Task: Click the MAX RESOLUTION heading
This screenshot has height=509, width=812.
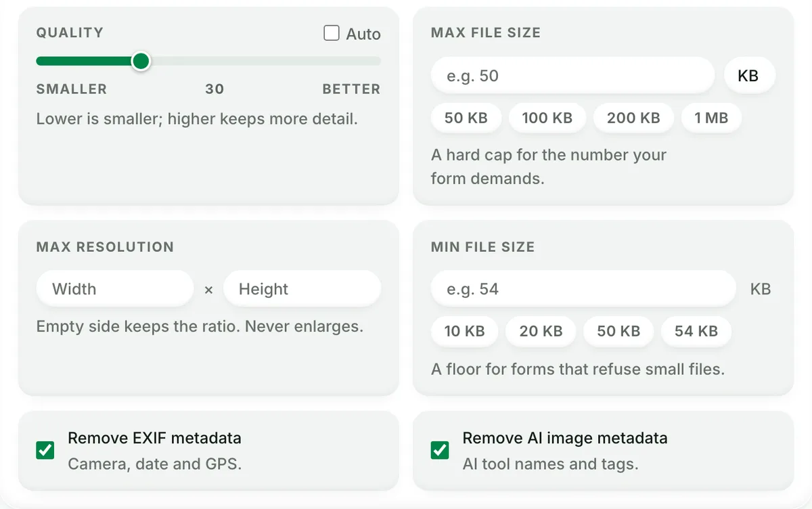Action: pyautogui.click(x=105, y=247)
